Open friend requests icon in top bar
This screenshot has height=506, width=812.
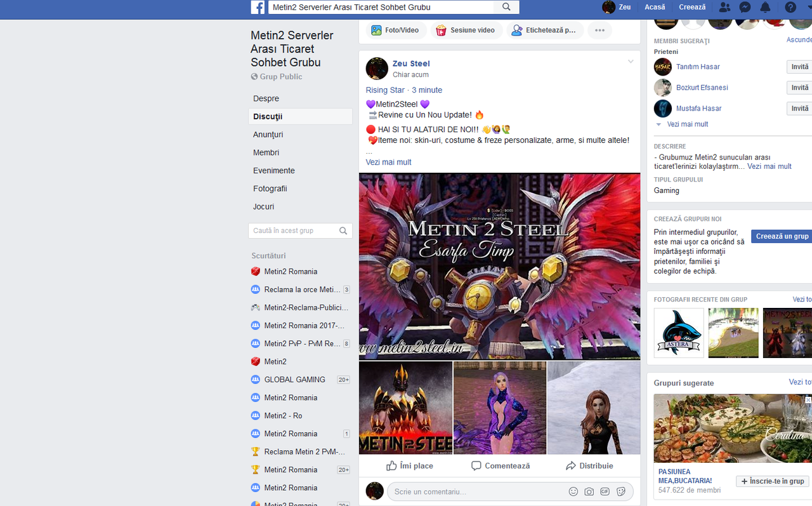coord(724,8)
